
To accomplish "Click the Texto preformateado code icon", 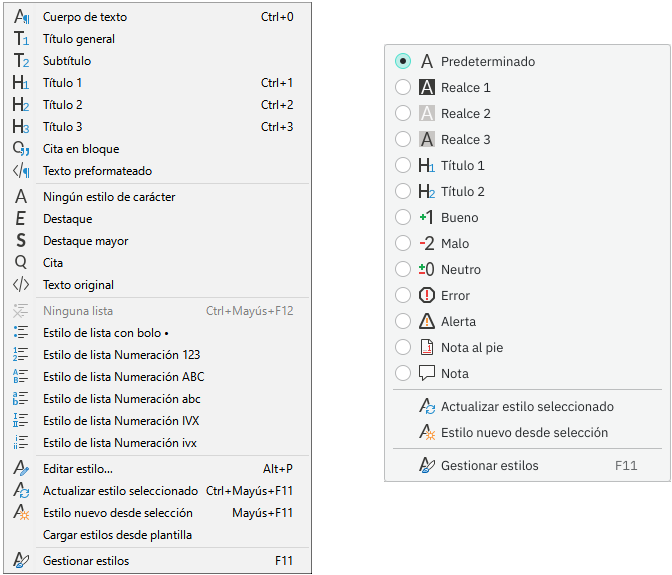I will click(x=21, y=171).
